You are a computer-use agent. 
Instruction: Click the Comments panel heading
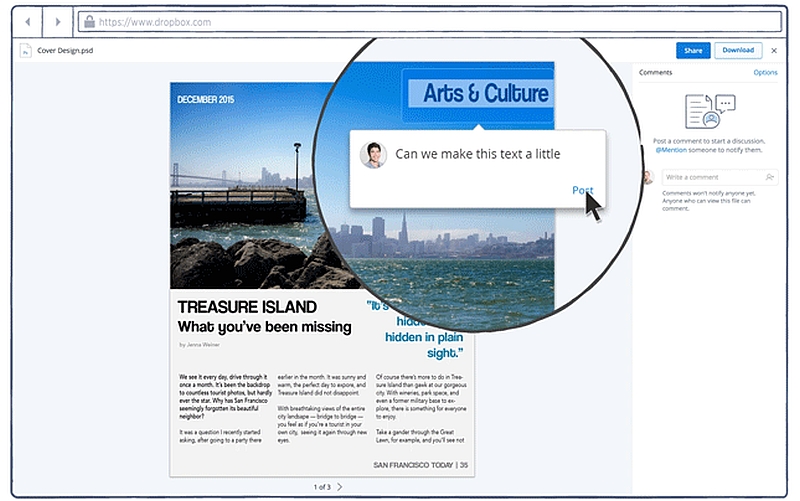coord(655,72)
